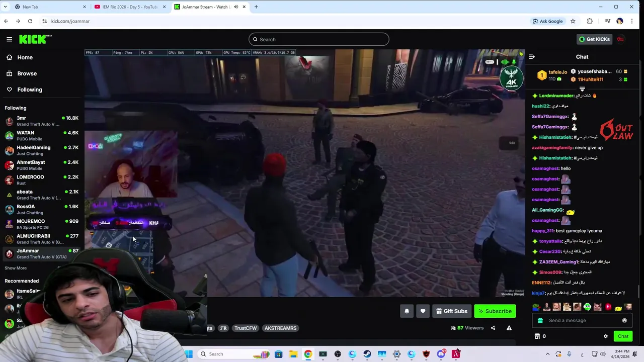Open AhmetBayat channel in Following list

[41, 165]
